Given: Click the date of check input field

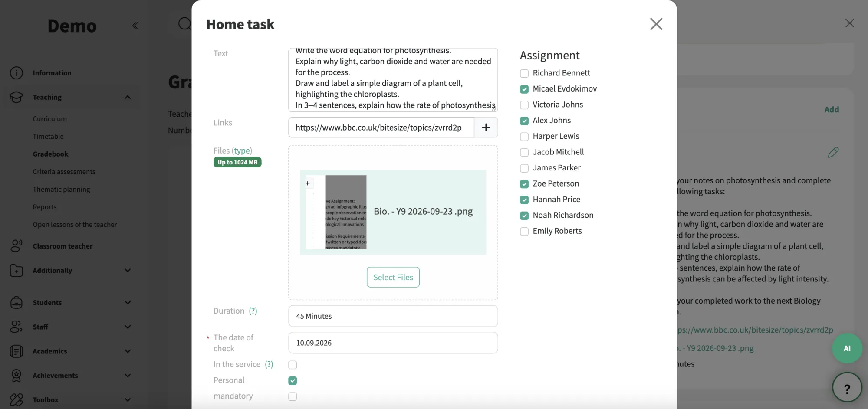Looking at the screenshot, I should tap(393, 343).
